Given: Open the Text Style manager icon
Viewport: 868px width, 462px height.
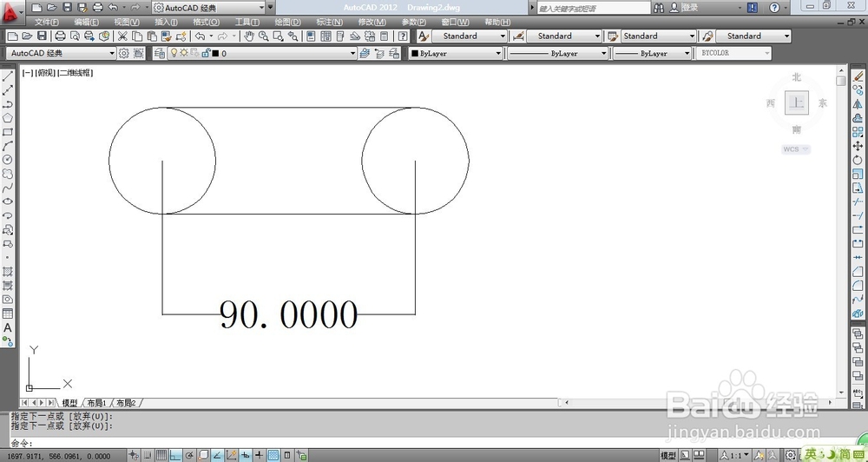Looking at the screenshot, I should pos(424,36).
